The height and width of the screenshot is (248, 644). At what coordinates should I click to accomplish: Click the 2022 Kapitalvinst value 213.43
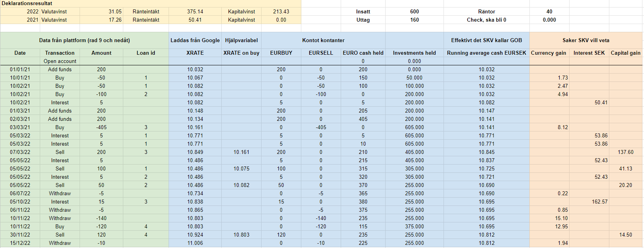pos(281,11)
